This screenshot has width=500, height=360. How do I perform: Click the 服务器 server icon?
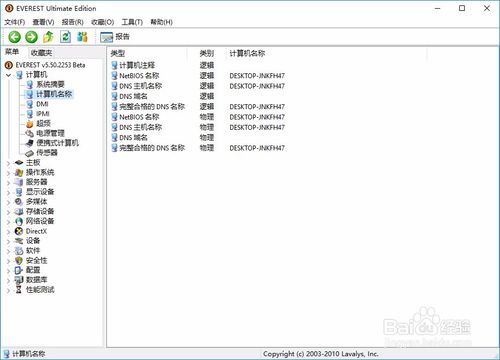(19, 182)
